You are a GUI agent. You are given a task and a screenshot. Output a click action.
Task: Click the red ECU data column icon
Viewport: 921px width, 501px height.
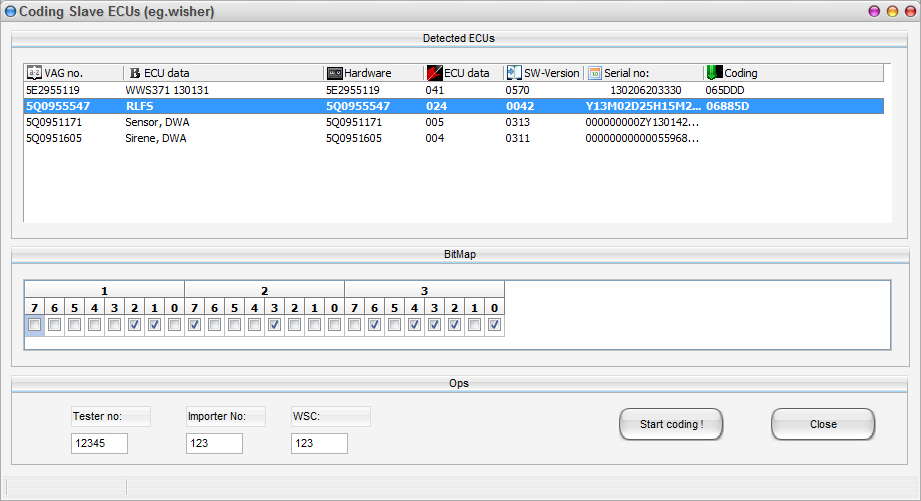(x=434, y=73)
